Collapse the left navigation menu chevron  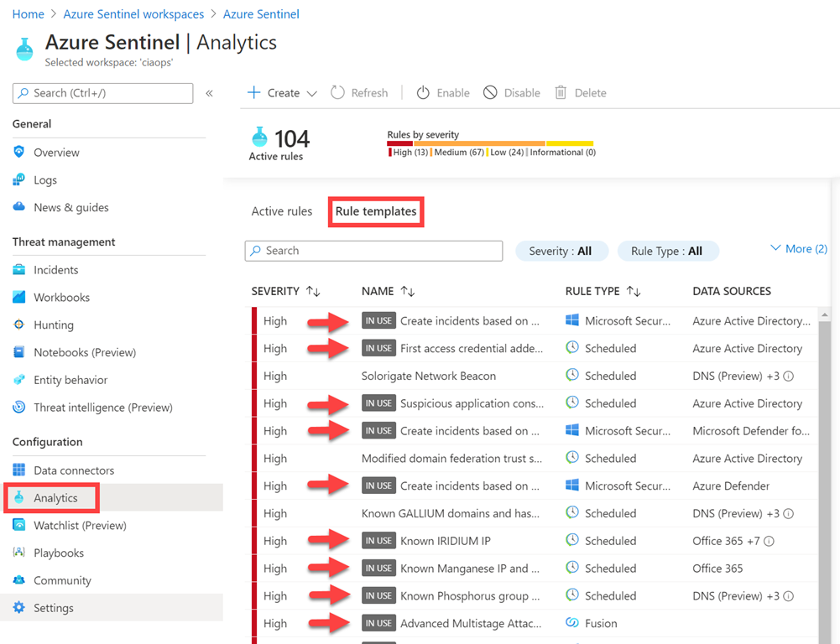(209, 93)
